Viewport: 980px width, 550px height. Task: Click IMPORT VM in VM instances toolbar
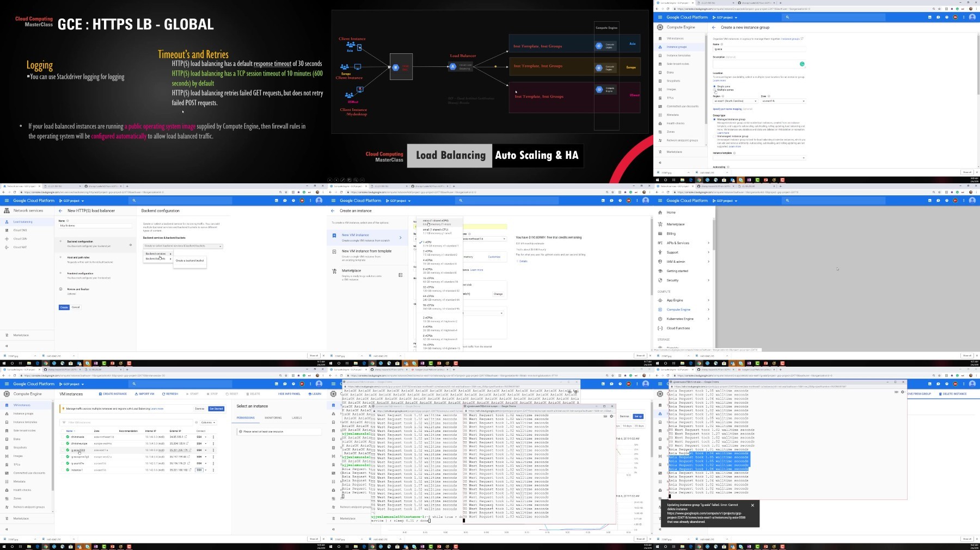(144, 394)
